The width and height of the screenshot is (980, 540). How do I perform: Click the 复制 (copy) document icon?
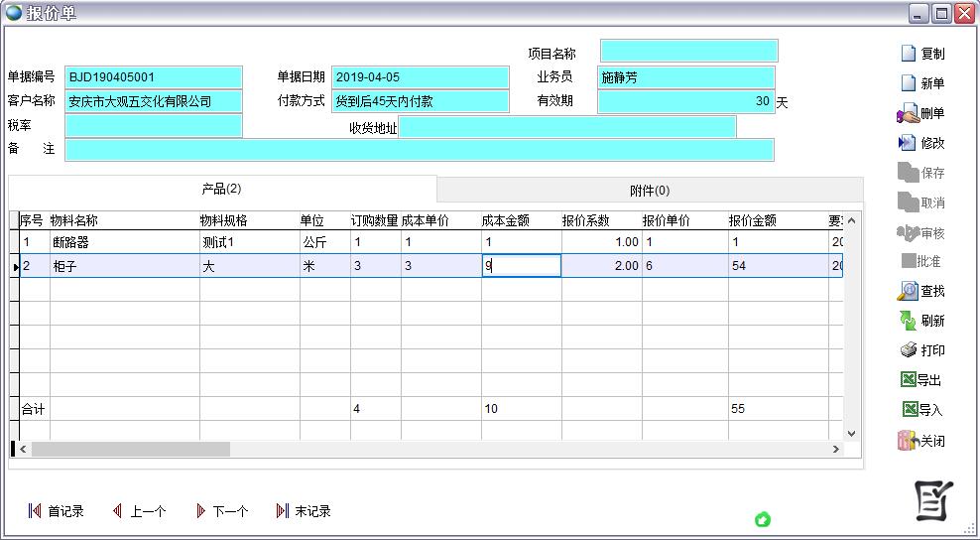pyautogui.click(x=909, y=54)
